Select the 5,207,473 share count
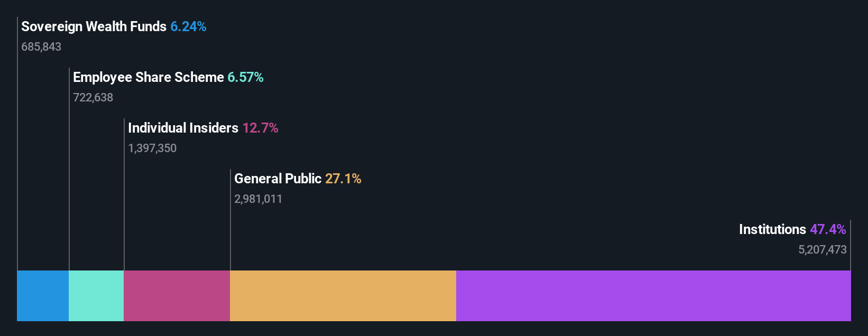This screenshot has height=336, width=868. tap(823, 249)
